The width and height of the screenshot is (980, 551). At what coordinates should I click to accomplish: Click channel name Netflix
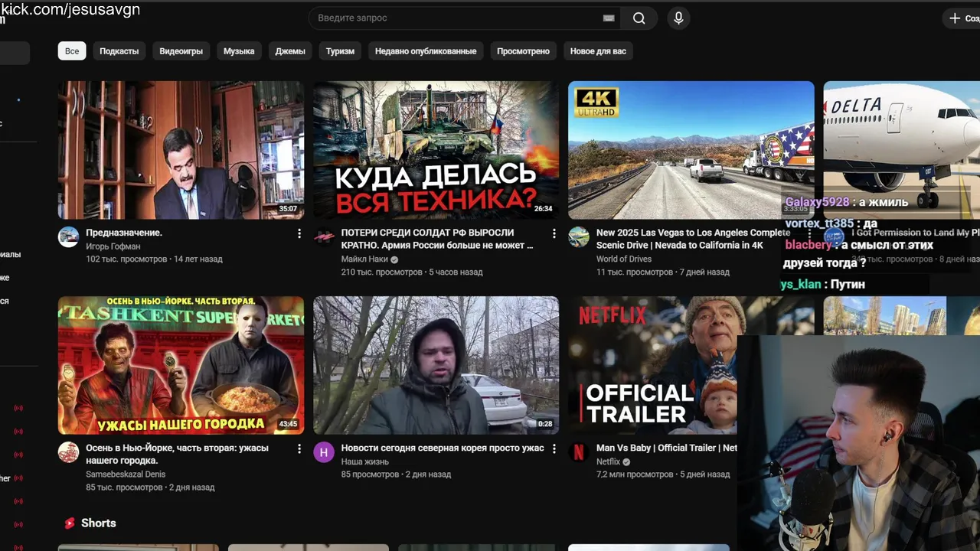pos(608,462)
